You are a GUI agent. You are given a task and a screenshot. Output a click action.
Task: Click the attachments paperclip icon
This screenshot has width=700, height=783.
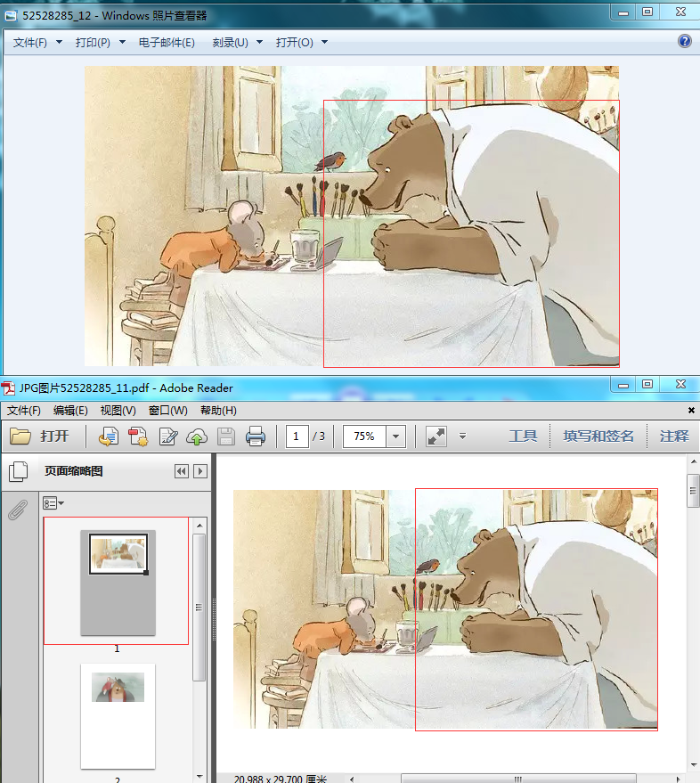tap(18, 510)
